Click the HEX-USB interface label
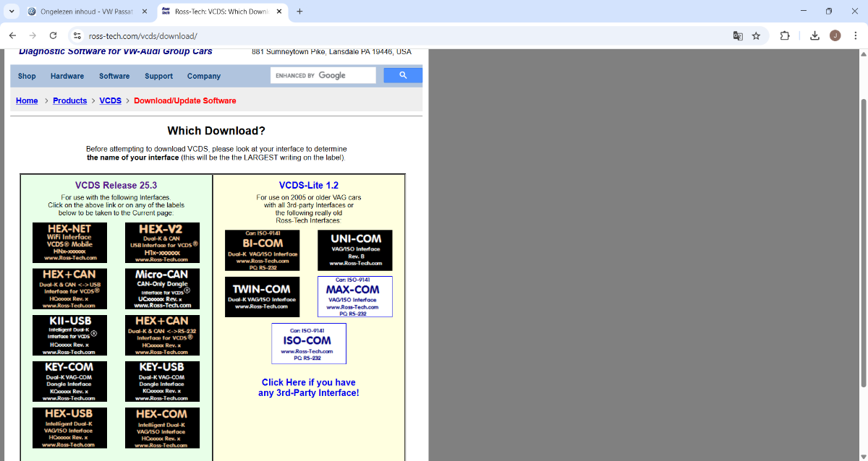This screenshot has width=868, height=461. [x=69, y=428]
